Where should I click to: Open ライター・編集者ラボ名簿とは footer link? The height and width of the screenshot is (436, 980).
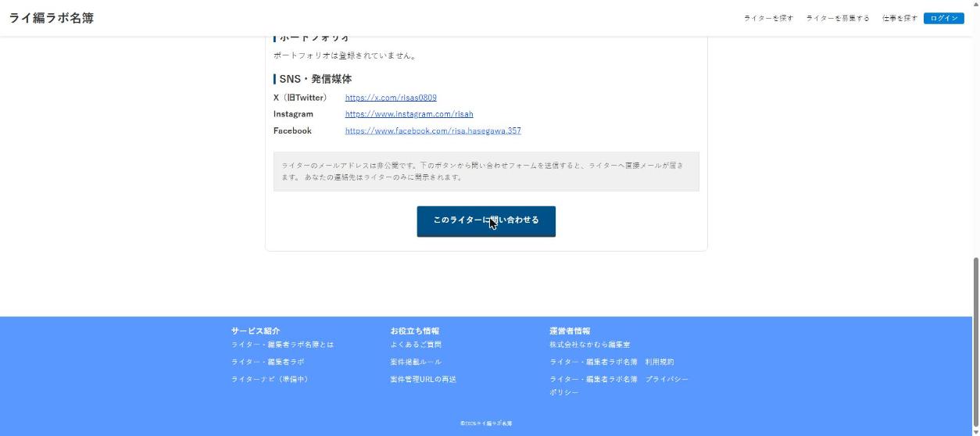(282, 345)
